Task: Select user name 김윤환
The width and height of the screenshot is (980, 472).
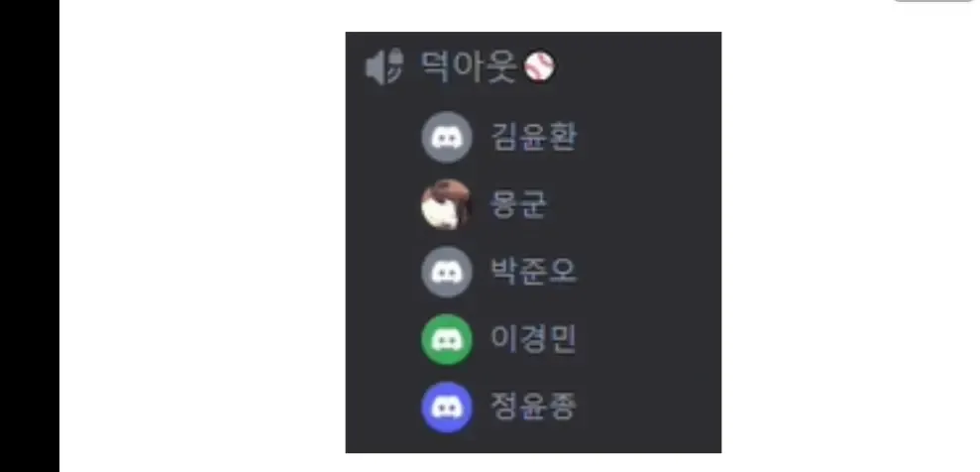Action: pos(533,137)
